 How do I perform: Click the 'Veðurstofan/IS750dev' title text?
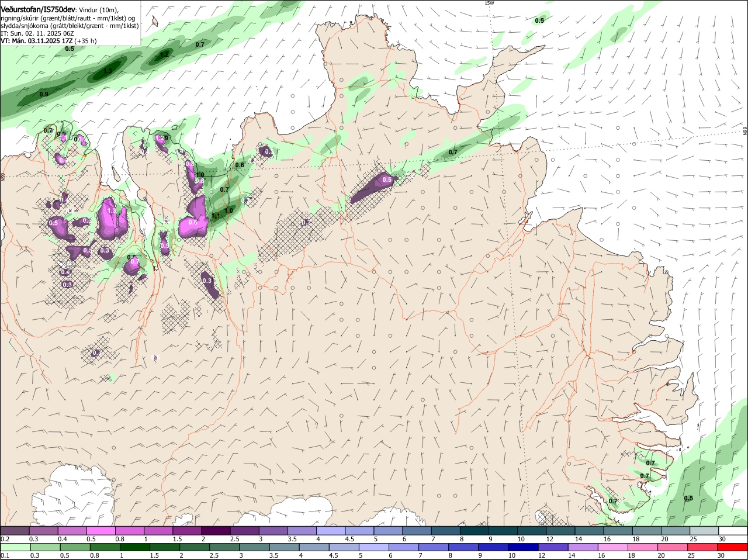point(38,9)
